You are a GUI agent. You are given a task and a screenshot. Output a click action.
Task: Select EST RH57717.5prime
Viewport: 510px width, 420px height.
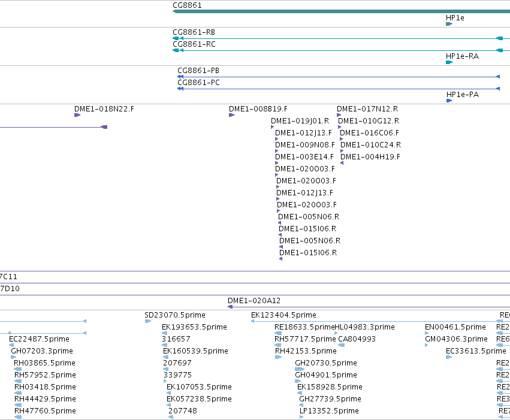(278, 345)
